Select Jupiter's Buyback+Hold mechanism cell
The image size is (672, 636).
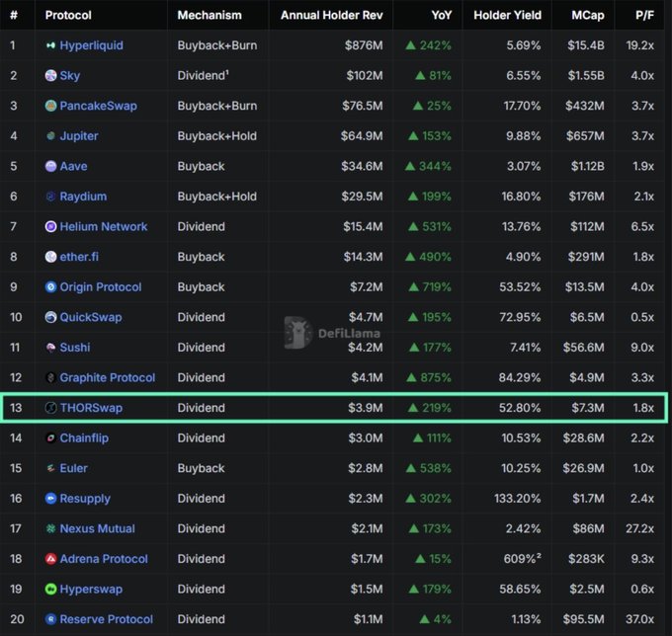point(216,135)
